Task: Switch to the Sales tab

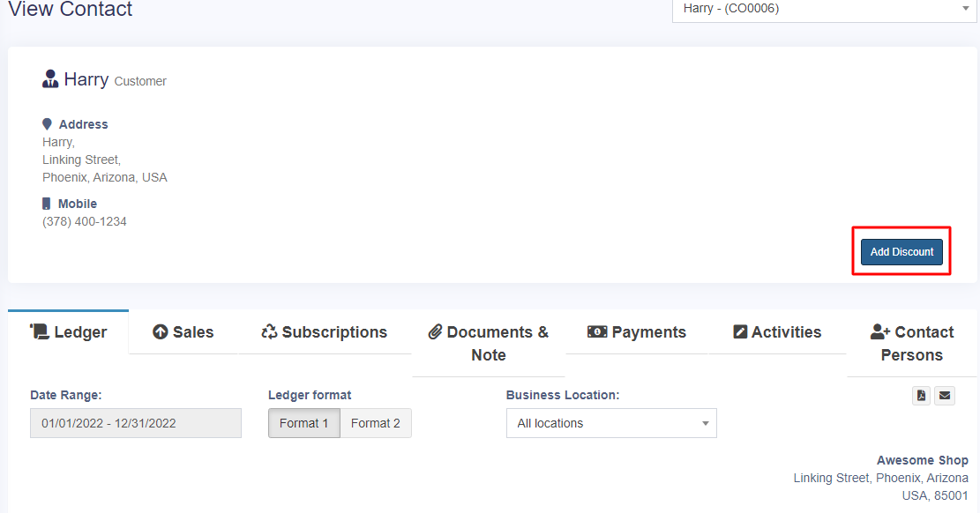Action: pos(183,332)
